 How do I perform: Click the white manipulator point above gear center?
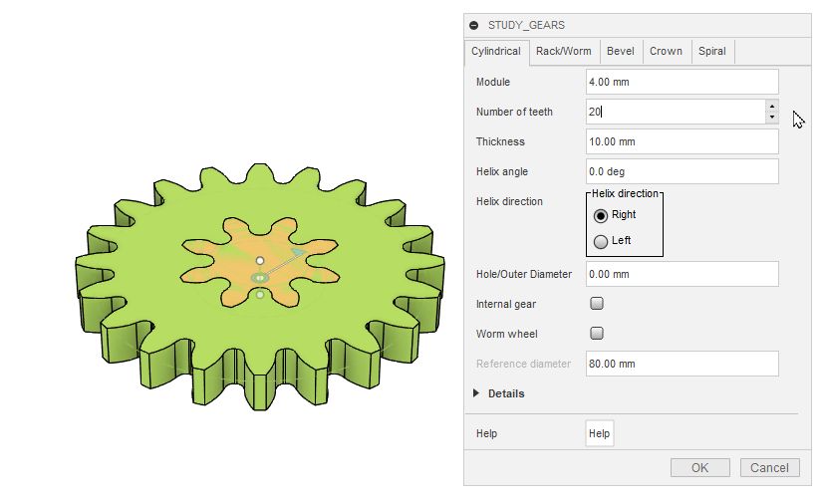coord(260,261)
